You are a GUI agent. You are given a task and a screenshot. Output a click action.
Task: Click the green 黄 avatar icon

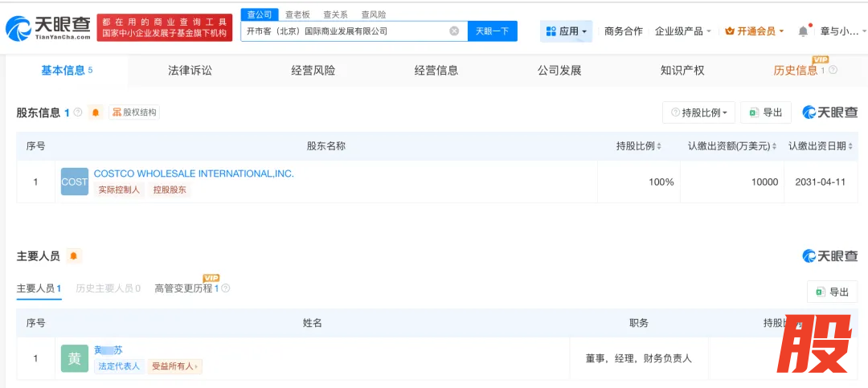75,358
